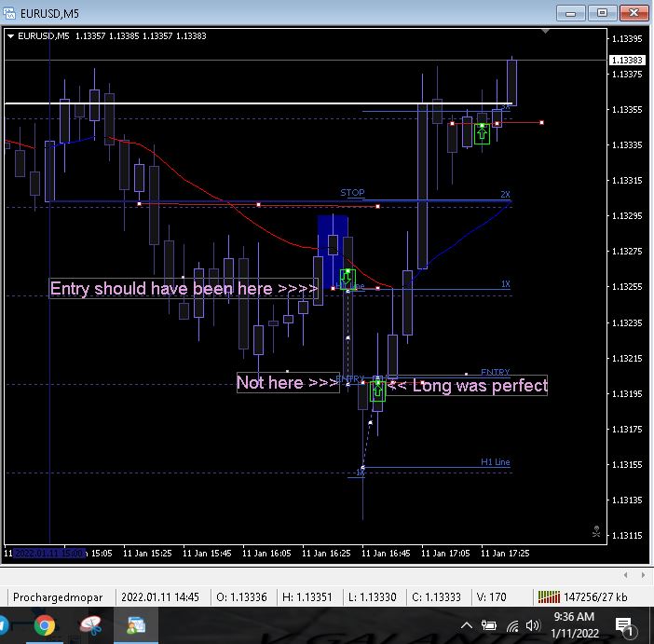Image resolution: width=654 pixels, height=644 pixels.
Task: Click the Wi-Fi network tray icon
Action: 512,625
